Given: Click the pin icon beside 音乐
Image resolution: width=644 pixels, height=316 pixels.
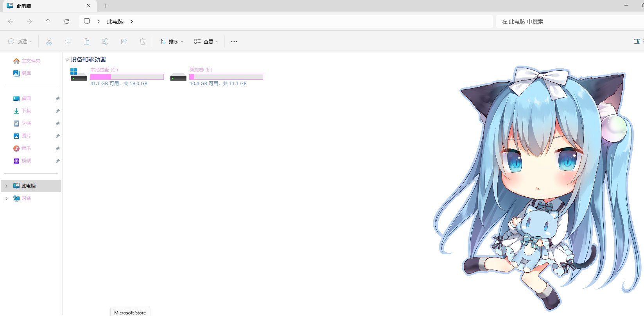Looking at the screenshot, I should pos(57,148).
